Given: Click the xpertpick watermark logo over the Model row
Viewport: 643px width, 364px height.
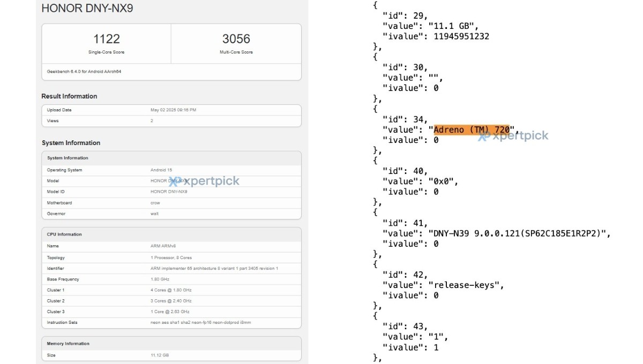Looking at the screenshot, I should pyautogui.click(x=204, y=181).
